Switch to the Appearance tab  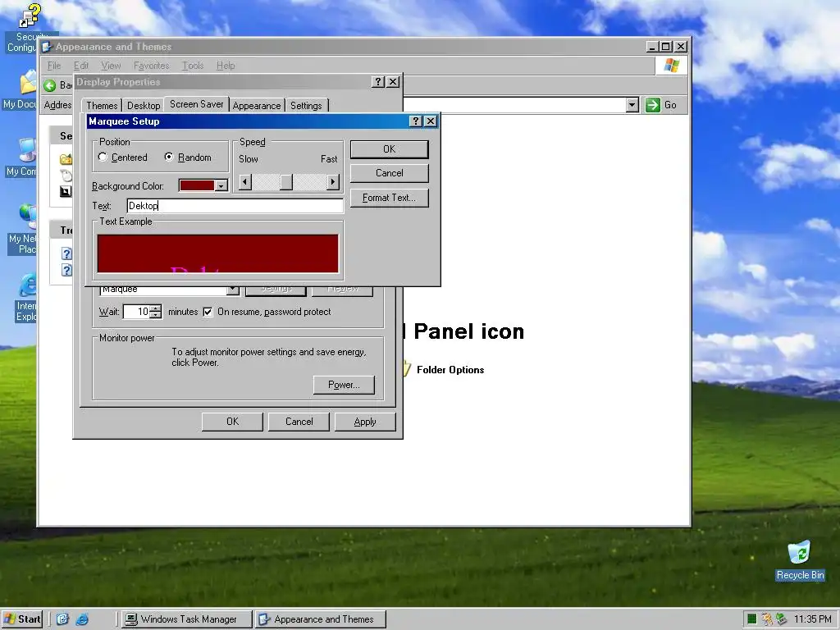(x=257, y=106)
